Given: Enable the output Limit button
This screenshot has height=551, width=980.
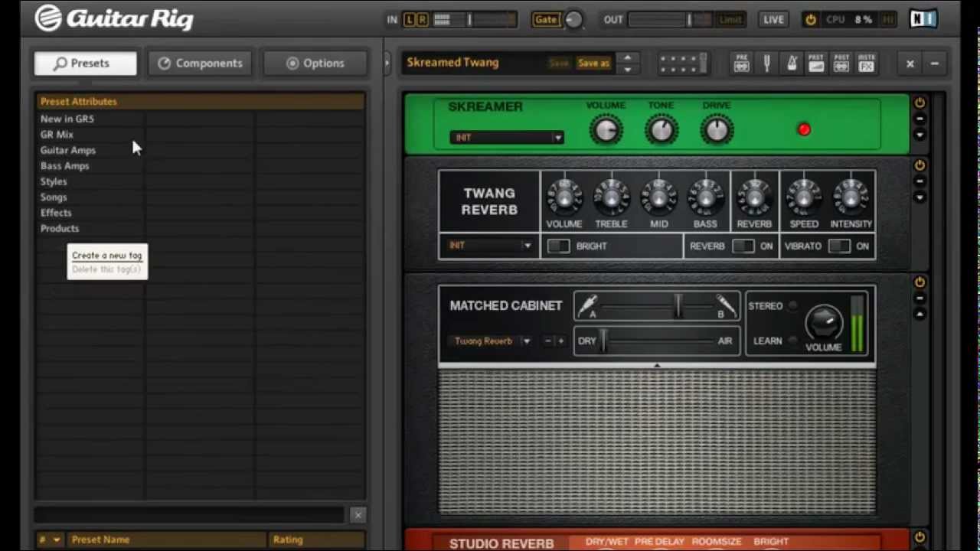Looking at the screenshot, I should pos(730,20).
